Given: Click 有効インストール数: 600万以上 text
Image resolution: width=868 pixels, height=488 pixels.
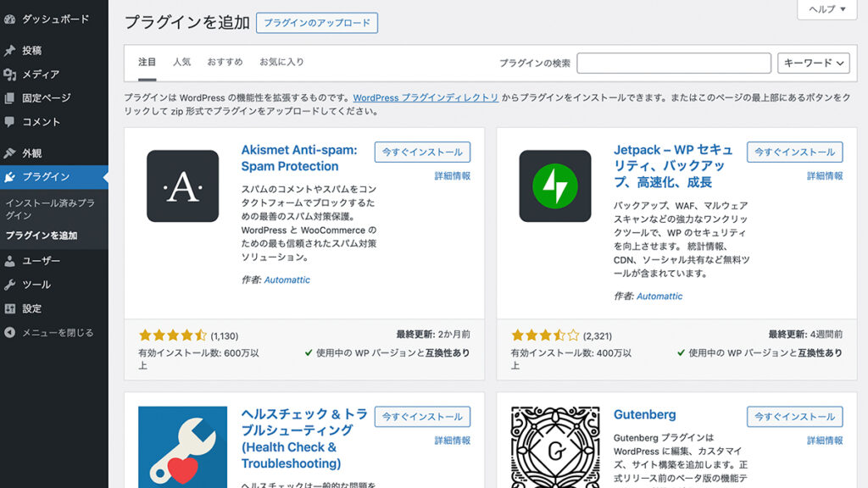Looking at the screenshot, I should 198,359.
